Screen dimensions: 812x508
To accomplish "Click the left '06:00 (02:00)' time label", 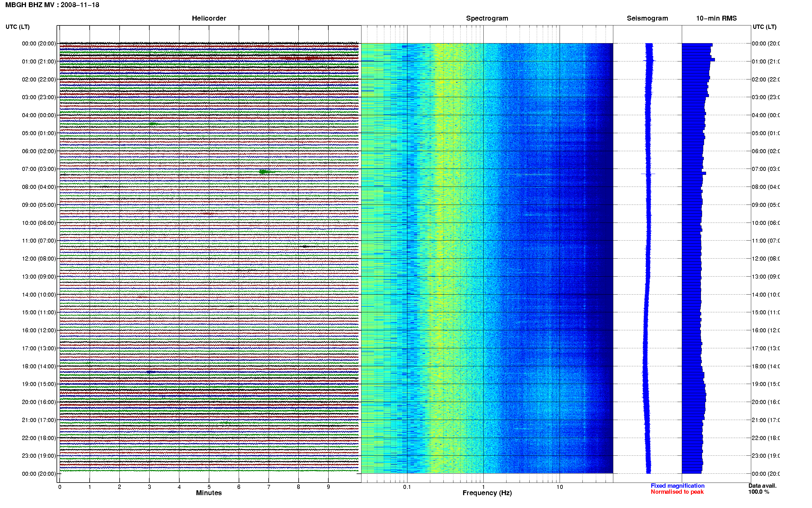I will point(39,151).
